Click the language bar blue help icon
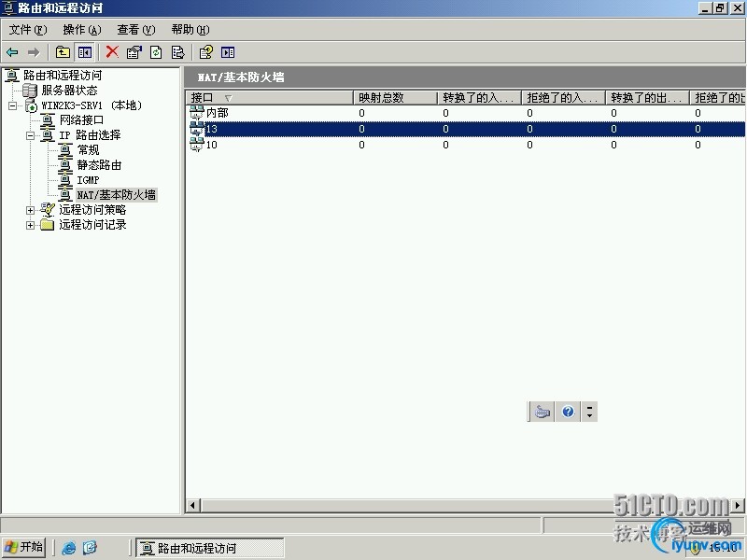 [x=568, y=412]
